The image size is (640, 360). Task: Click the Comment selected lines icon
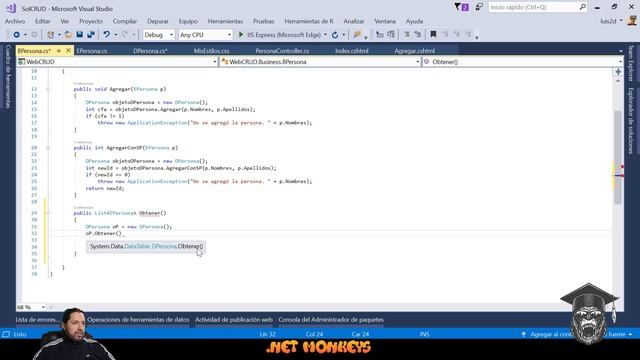point(407,35)
